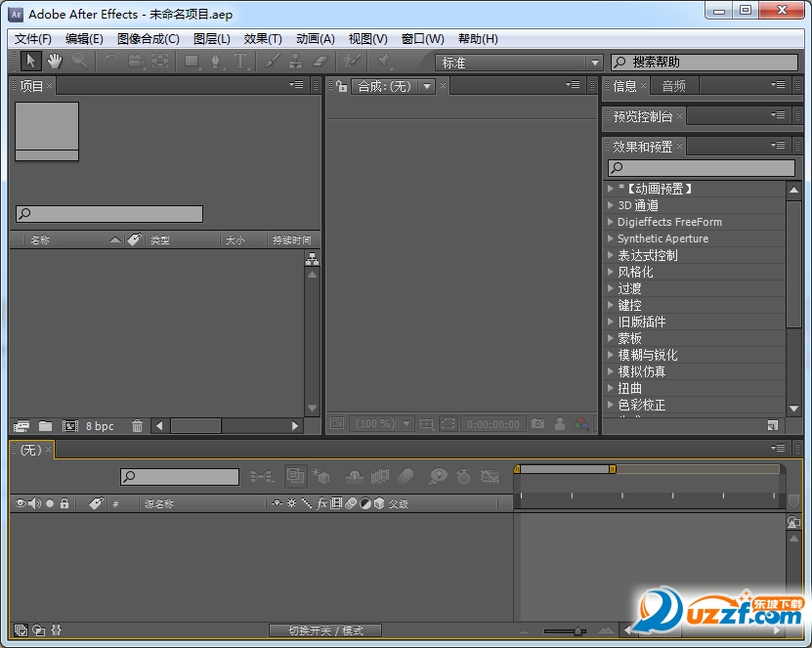812x648 pixels.
Task: Click the trash delete icon in Project panel
Action: click(x=137, y=426)
